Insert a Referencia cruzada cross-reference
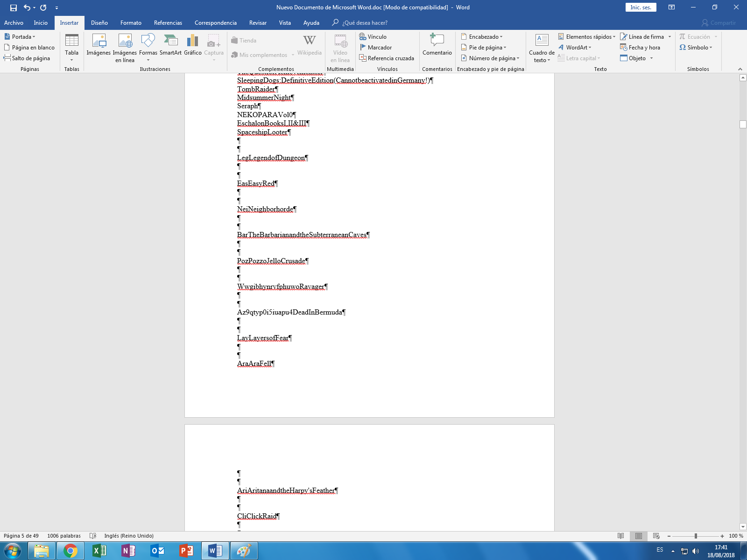This screenshot has width=747, height=560. [387, 58]
